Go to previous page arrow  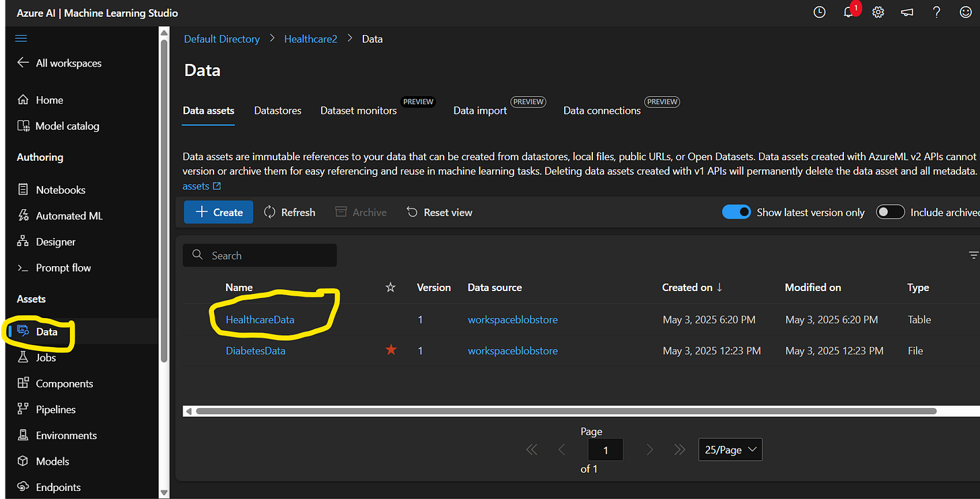[561, 450]
